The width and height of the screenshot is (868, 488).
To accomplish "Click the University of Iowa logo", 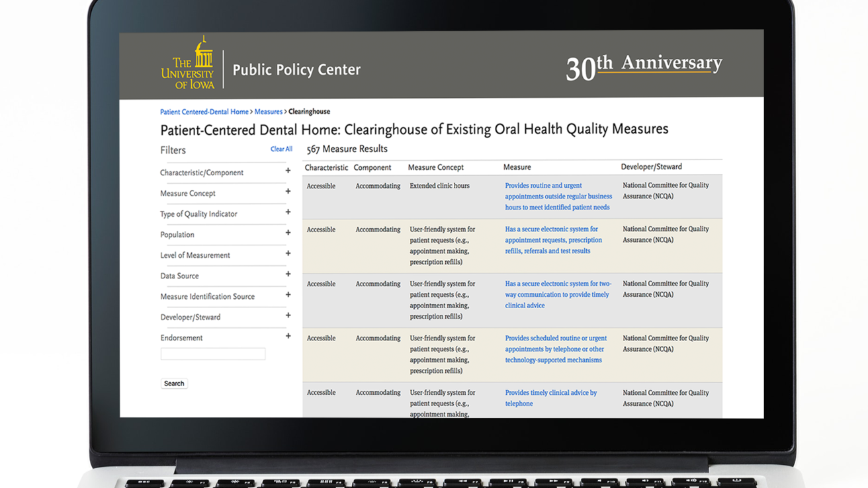I will pos(188,63).
